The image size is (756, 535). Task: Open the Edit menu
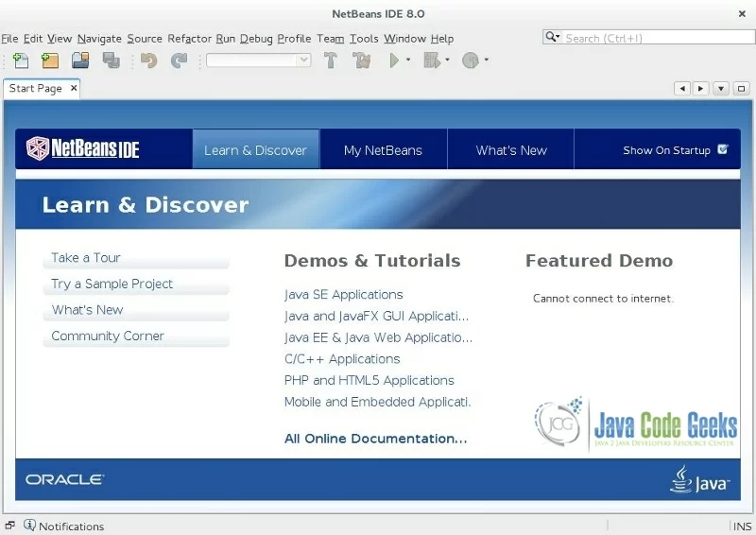(x=33, y=39)
